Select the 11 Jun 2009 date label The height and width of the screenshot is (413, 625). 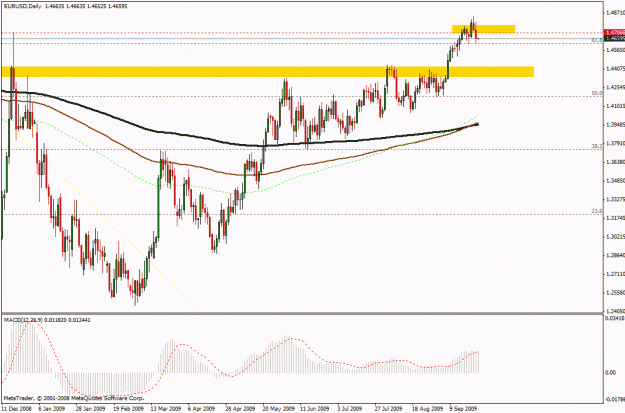[314, 409]
